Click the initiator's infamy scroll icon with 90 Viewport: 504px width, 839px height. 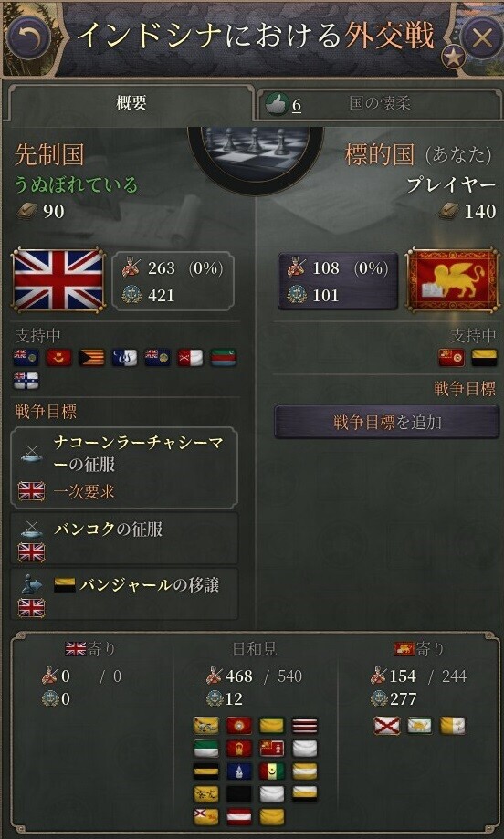click(x=26, y=212)
